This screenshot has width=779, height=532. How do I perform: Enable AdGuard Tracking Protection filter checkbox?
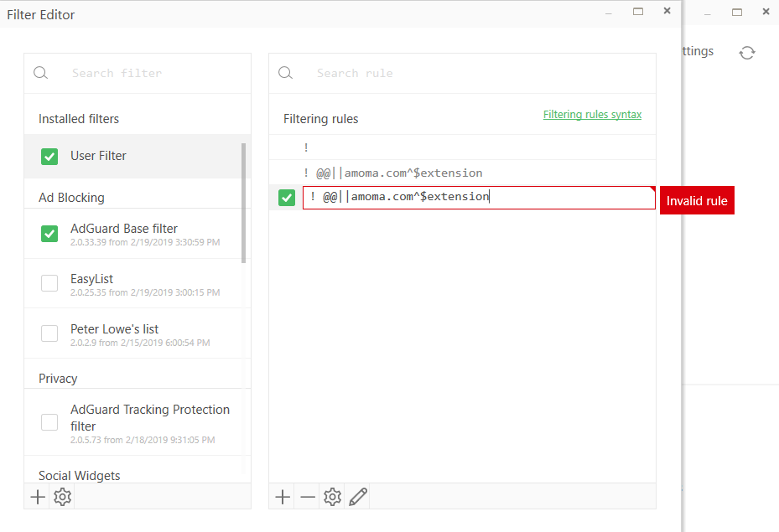tap(49, 422)
